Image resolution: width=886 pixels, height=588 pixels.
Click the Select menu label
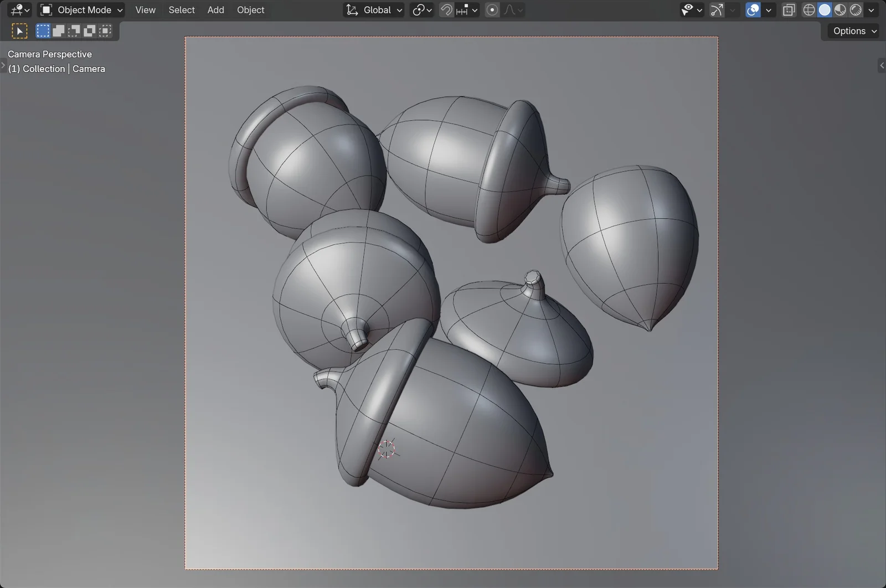pos(181,9)
